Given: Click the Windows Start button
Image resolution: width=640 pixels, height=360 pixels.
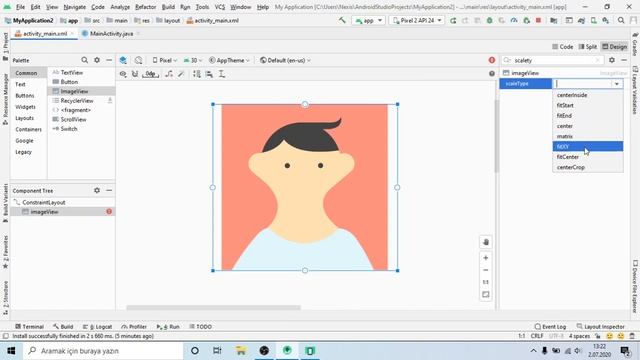Looking at the screenshot, I should point(11,351).
